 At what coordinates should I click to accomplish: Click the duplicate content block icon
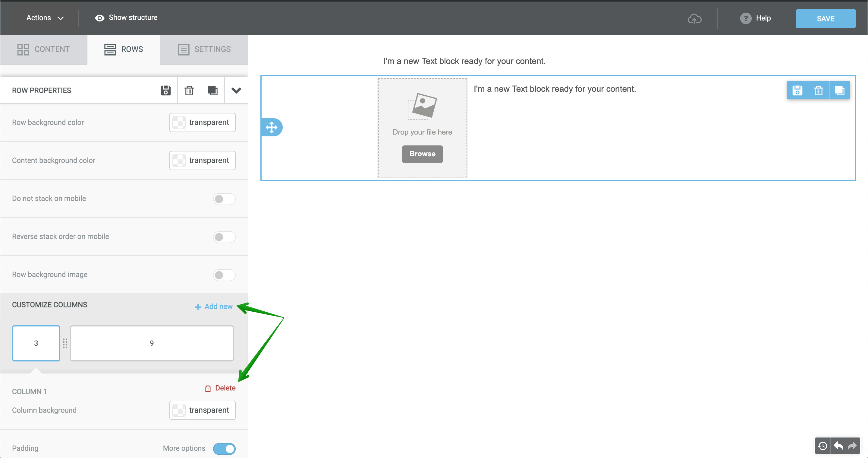[839, 90]
